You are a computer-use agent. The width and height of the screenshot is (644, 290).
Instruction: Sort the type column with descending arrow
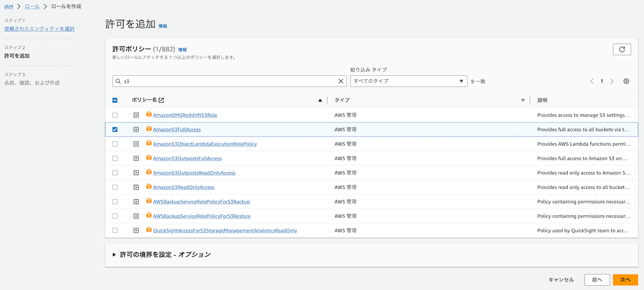coord(523,100)
